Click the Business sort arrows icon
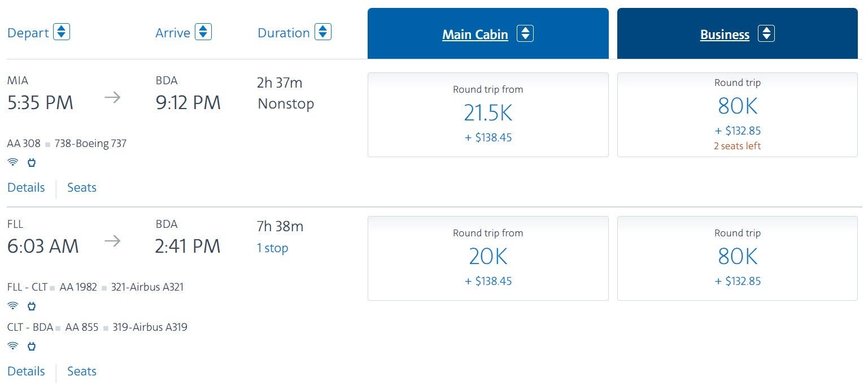Image resolution: width=868 pixels, height=389 pixels. tap(766, 34)
